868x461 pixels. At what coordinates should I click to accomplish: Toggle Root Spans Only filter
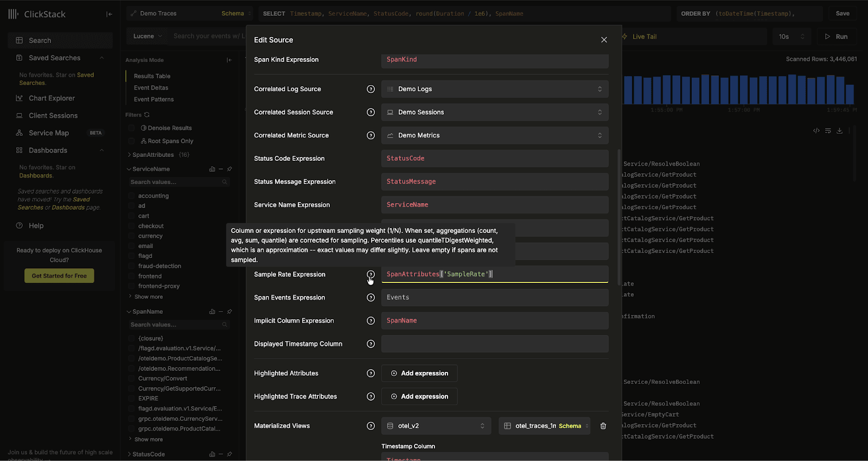pyautogui.click(x=131, y=141)
